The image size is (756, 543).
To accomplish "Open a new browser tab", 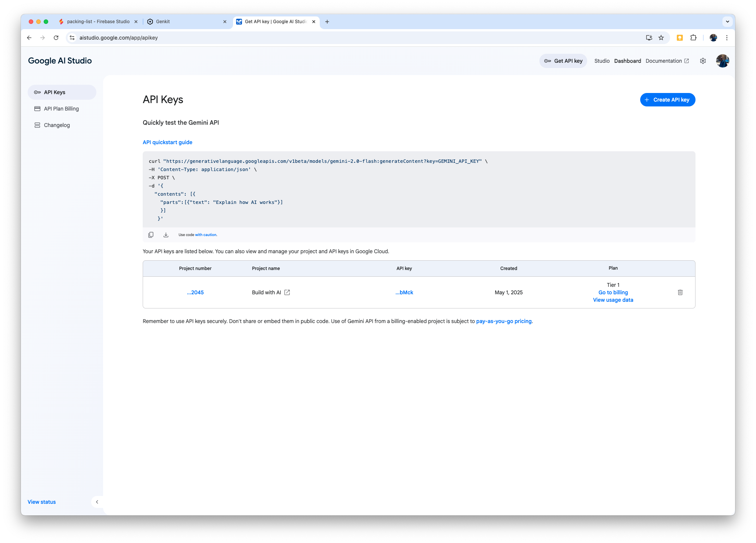I will point(327,22).
